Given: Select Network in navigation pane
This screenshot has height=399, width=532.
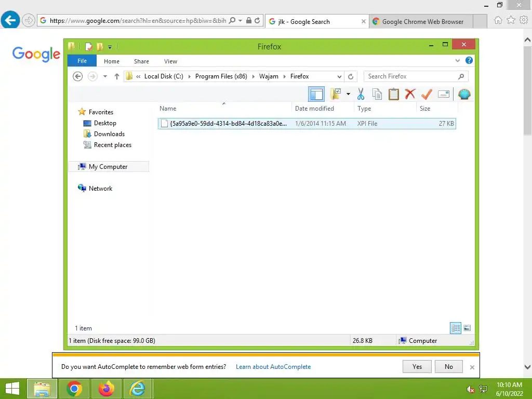Looking at the screenshot, I should pos(100,188).
